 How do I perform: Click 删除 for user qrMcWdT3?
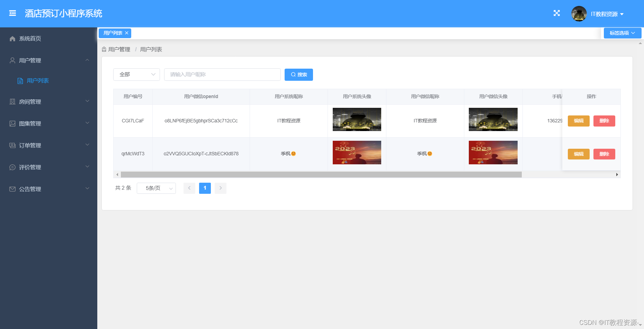point(604,154)
